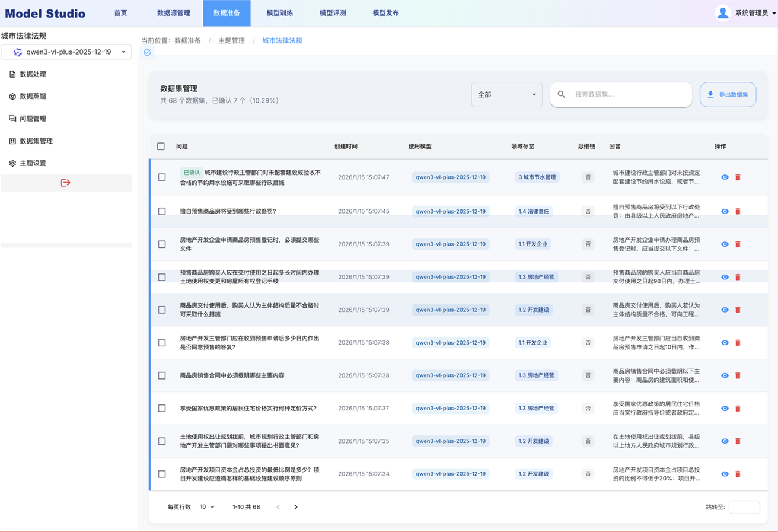
Task: Open the rows per page dropdown
Action: (x=207, y=507)
